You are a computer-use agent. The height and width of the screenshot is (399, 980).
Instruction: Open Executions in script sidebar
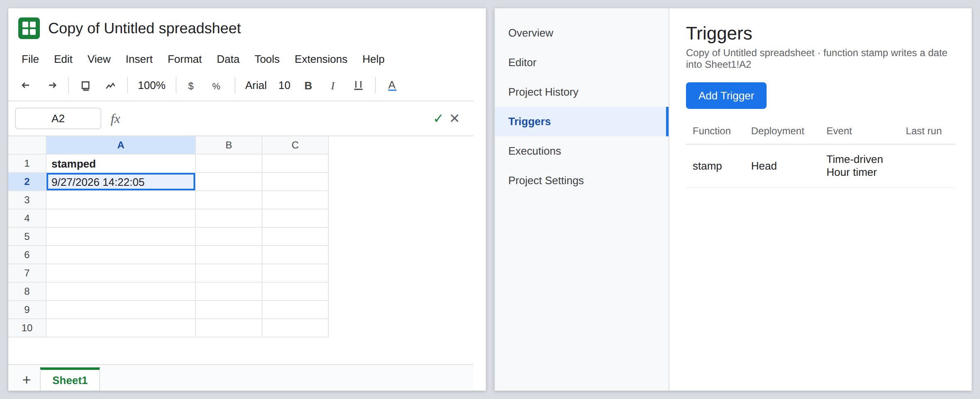(581, 151)
